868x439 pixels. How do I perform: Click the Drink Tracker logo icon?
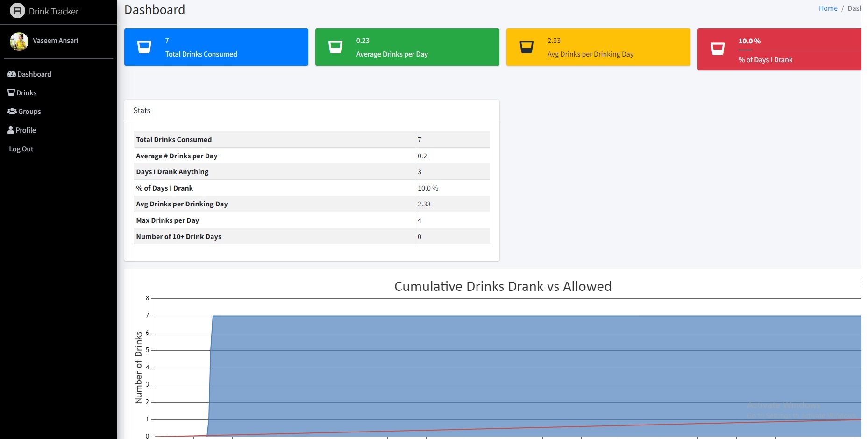click(17, 11)
